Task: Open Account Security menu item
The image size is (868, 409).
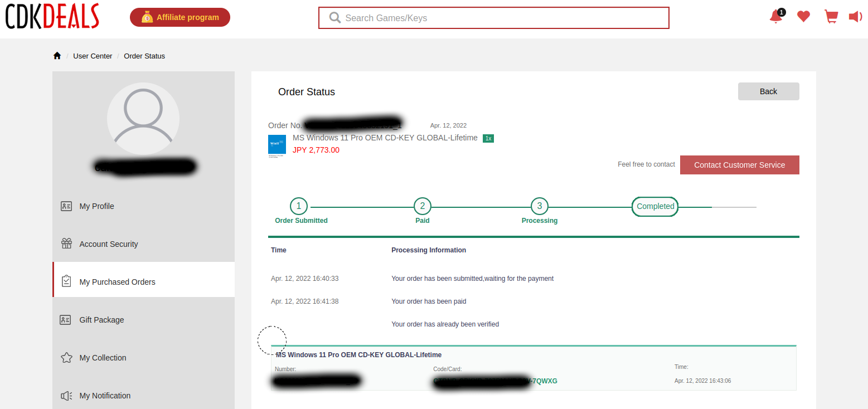Action: [x=143, y=244]
